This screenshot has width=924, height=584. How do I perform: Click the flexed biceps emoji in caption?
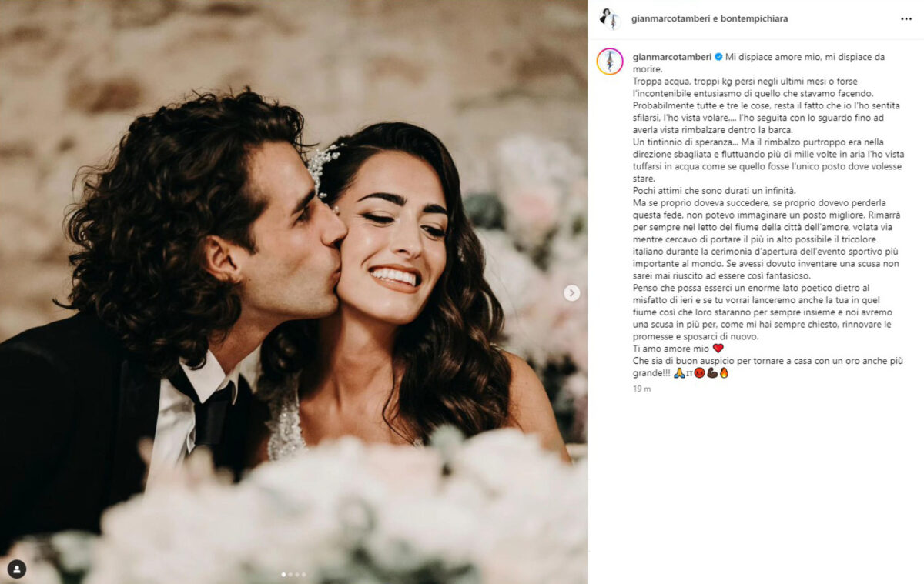712,373
